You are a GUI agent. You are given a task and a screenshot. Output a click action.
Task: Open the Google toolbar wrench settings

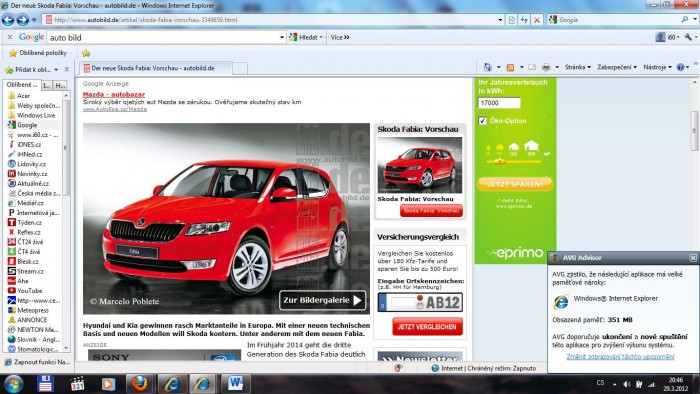(x=690, y=37)
